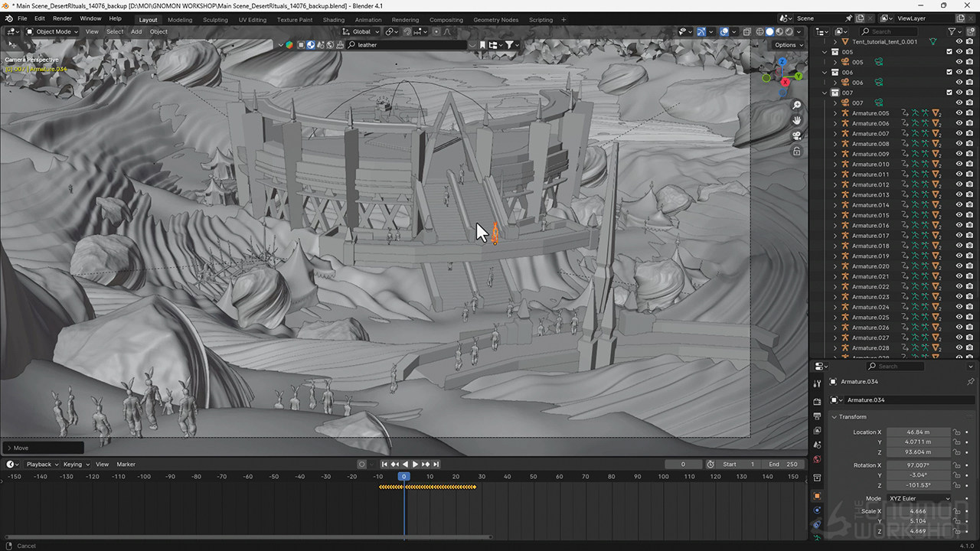Image resolution: width=980 pixels, height=551 pixels.
Task: Click the zoom magnifier gizmo in viewport
Action: pos(796,105)
